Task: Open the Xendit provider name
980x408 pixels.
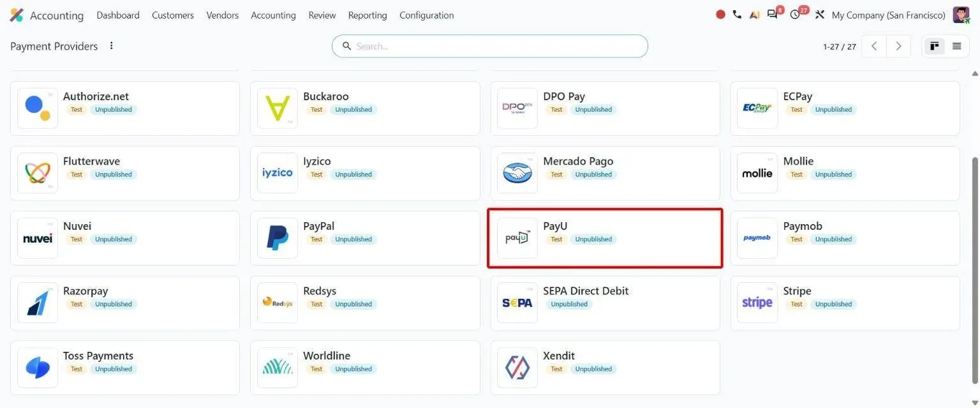Action: 559,356
